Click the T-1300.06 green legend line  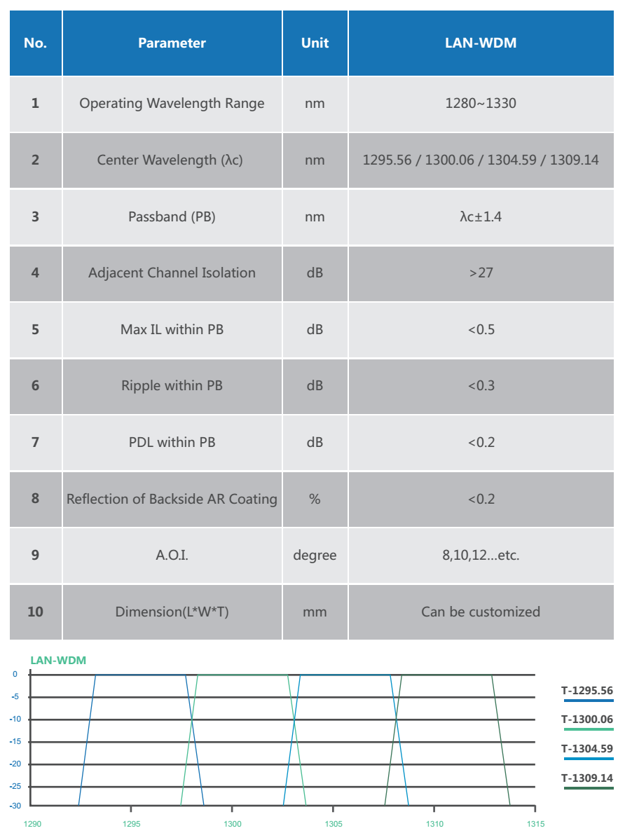coord(587,729)
